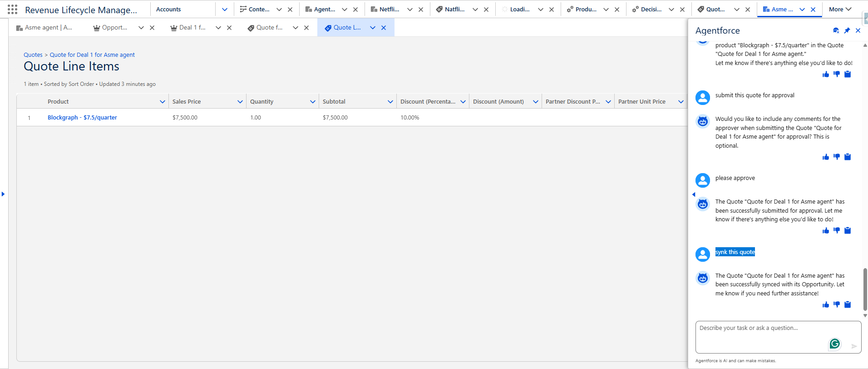Viewport: 868px width, 369px height.
Task: Copy the synced with Opportunity reply
Action: tap(848, 304)
